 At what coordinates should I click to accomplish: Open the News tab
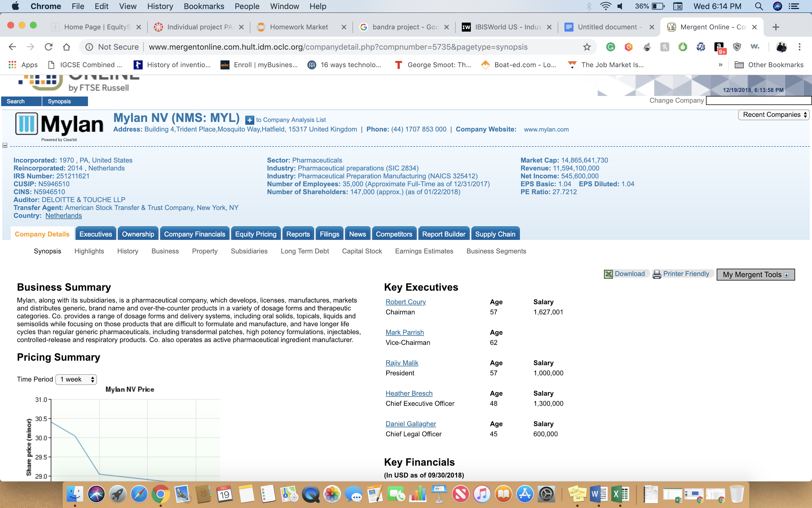(357, 234)
